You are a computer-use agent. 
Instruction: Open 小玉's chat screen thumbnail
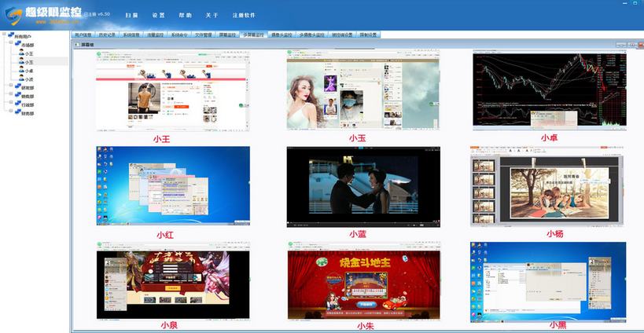(x=363, y=90)
